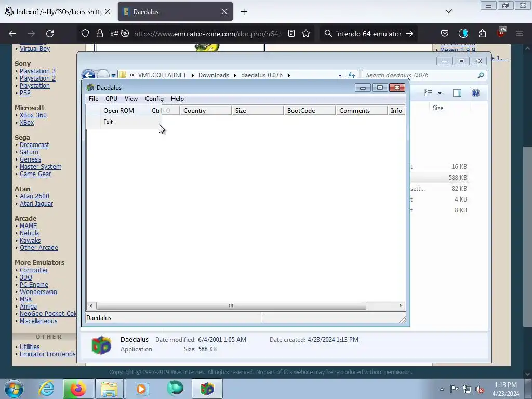Open the Config menu in Daedalus
Image resolution: width=532 pixels, height=399 pixels.
click(154, 99)
